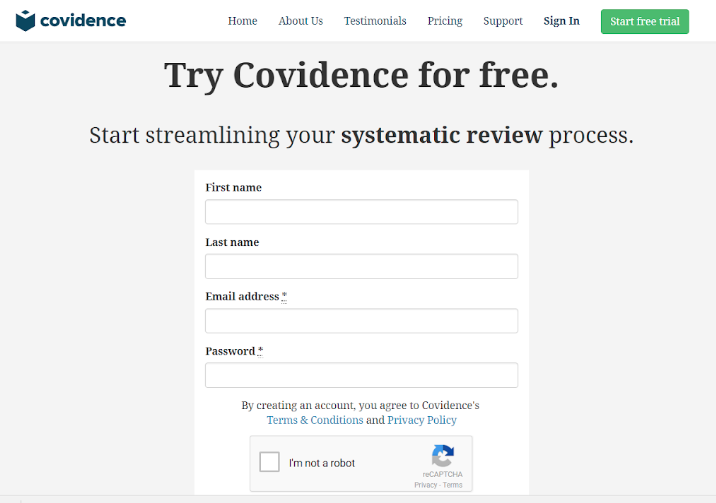Click the reCAPTCHA logo icon
716x503 pixels.
442,456
